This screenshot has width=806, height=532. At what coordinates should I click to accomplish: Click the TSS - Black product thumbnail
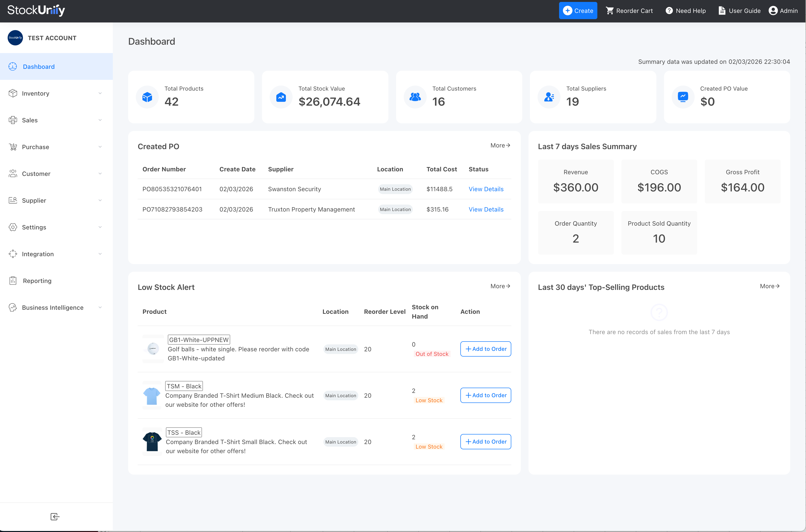[x=152, y=441]
